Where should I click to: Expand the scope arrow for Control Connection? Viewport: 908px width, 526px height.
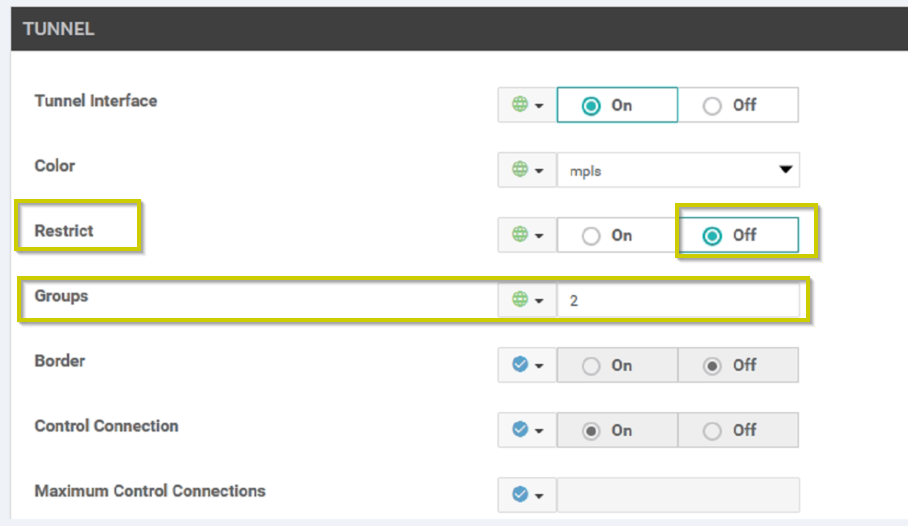(x=539, y=430)
